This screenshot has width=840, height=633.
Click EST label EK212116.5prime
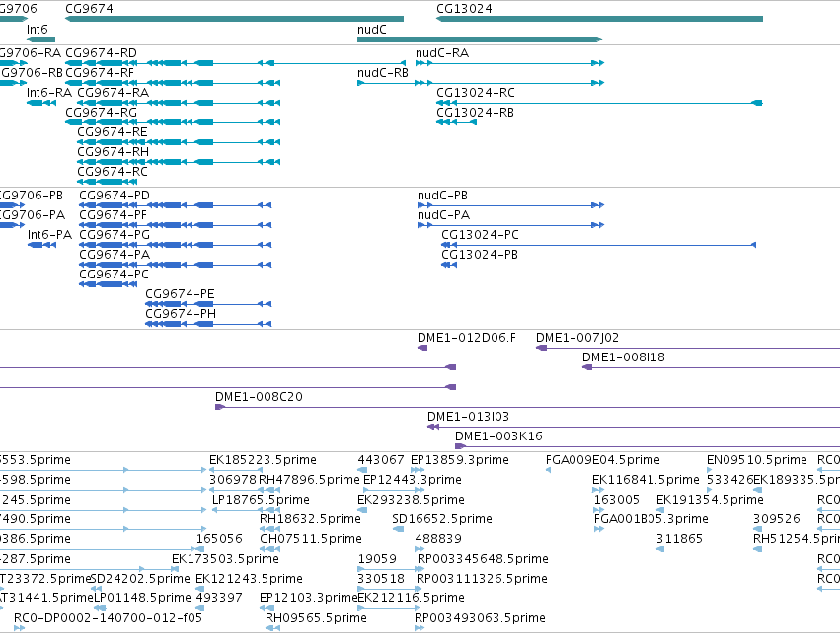(411, 599)
